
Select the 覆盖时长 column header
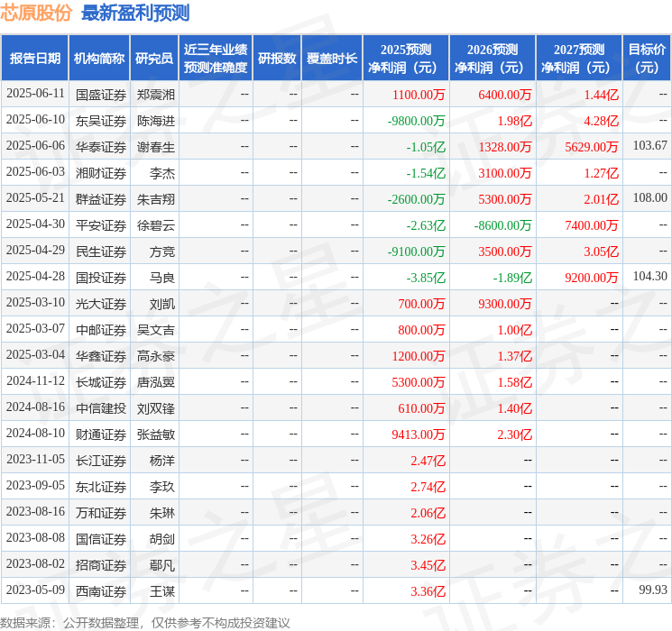(332, 59)
